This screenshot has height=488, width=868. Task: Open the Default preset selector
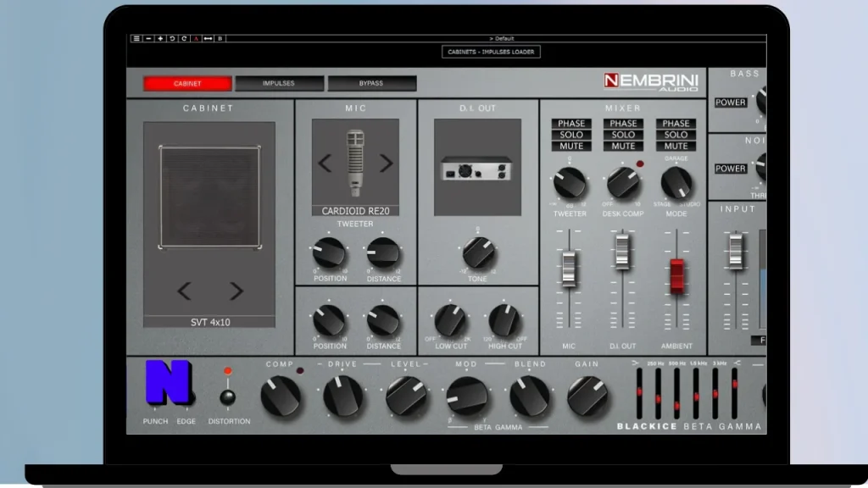(x=502, y=39)
